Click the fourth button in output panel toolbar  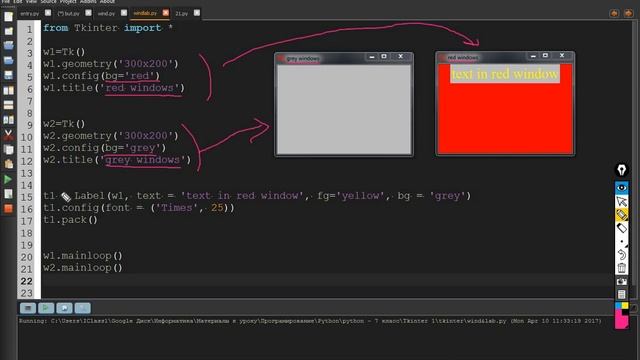[82, 308]
